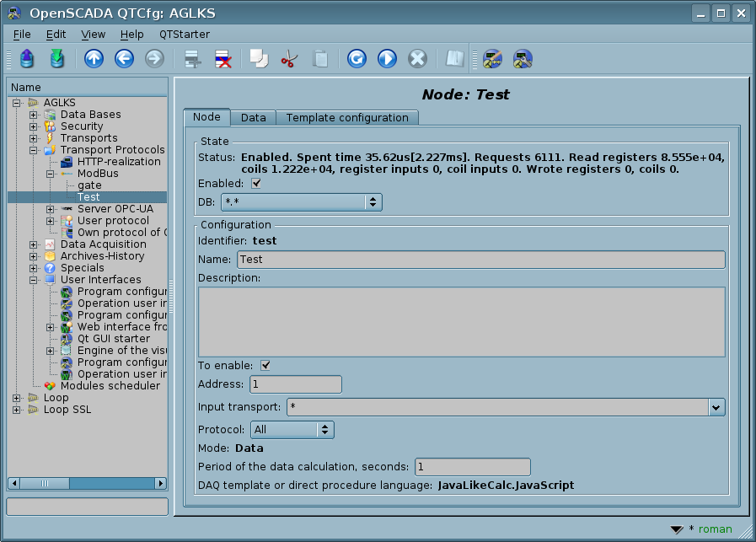
Task: Click the delete item icon with red X
Action: [223, 59]
